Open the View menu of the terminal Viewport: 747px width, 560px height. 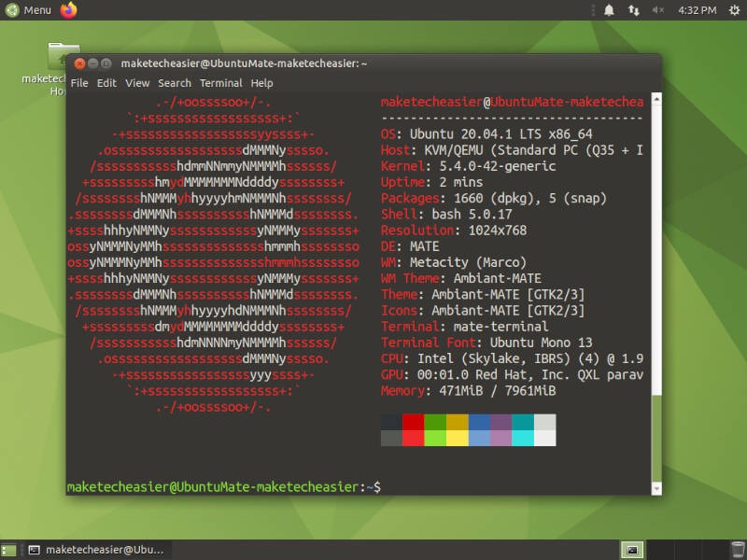[136, 83]
